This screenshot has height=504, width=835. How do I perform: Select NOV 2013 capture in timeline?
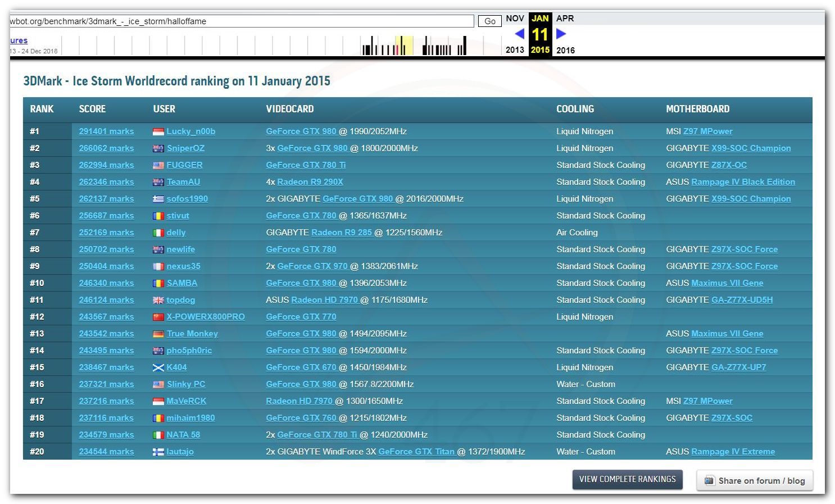point(515,19)
